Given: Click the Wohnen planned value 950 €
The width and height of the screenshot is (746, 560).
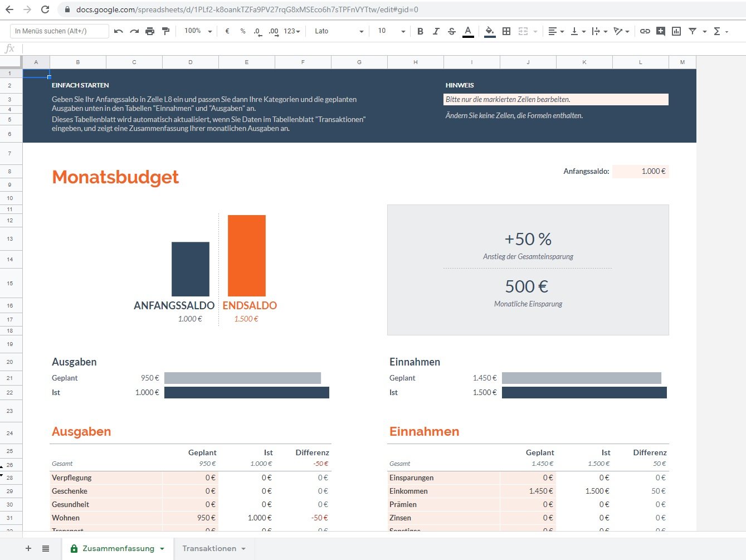Looking at the screenshot, I should coord(191,518).
